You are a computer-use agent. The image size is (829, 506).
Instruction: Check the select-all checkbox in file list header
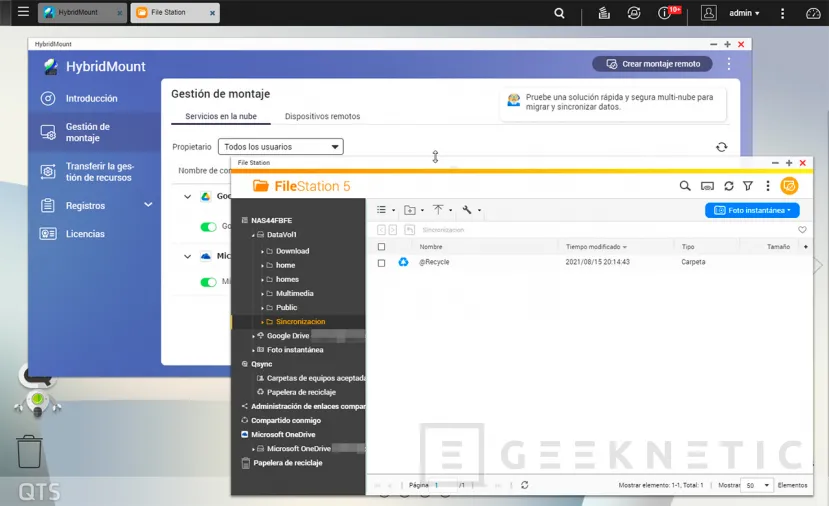point(381,246)
